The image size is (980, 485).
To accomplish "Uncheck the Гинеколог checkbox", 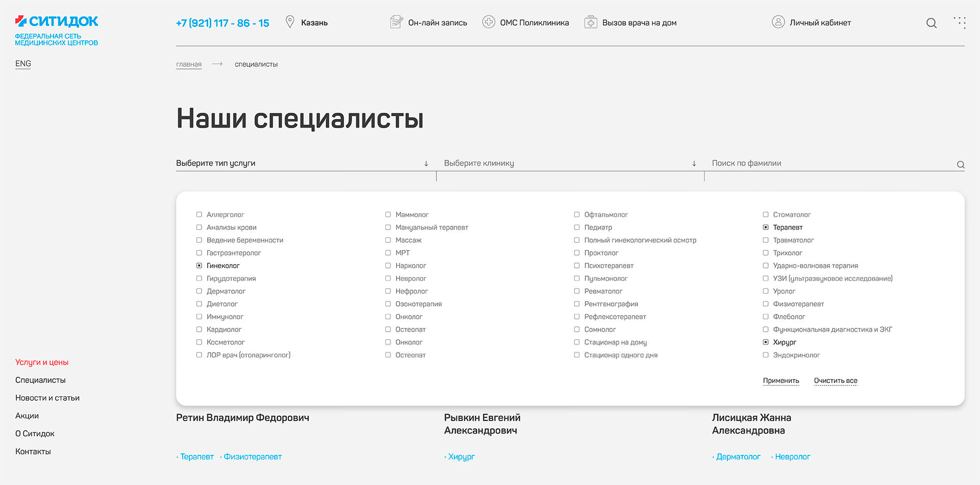I will click(x=199, y=265).
